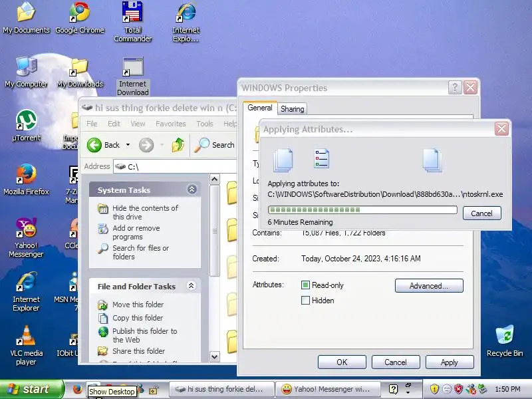The width and height of the screenshot is (532, 399).
Task: Click the tasks pane scrollbar up arrow
Action: (x=214, y=179)
